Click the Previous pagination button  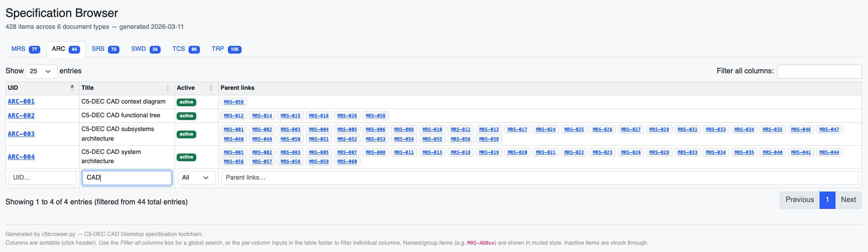click(x=799, y=200)
